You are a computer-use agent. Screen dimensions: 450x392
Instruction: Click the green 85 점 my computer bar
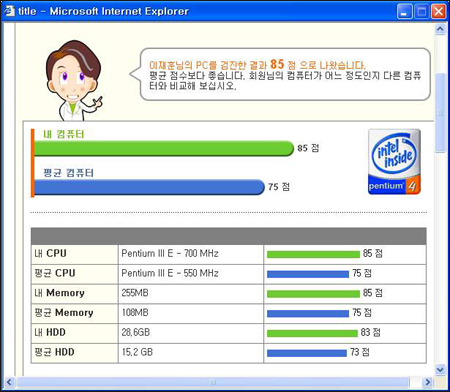click(164, 148)
